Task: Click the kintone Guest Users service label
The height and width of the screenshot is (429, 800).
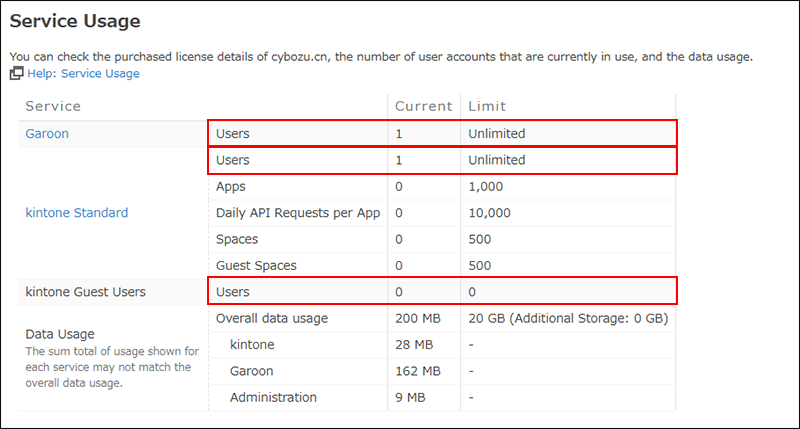Action: coord(85,292)
